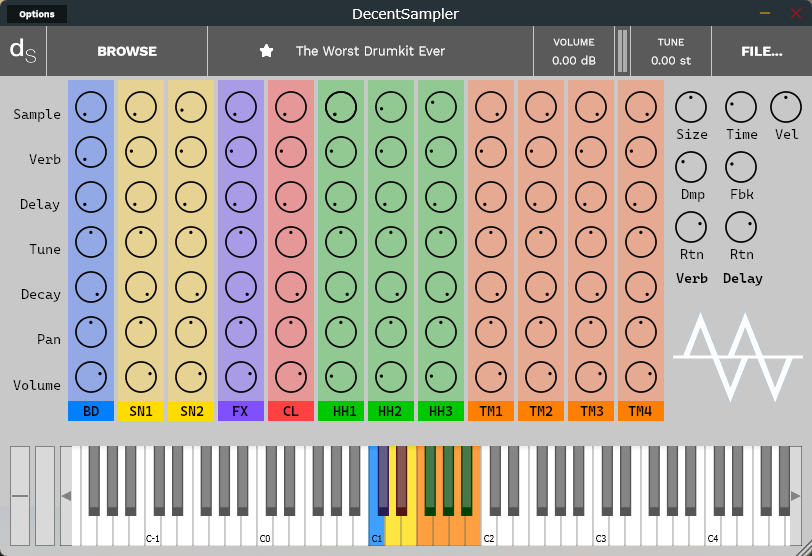Click the SN2 Delay knob
Viewport: 812px width, 556px height.
[x=191, y=197]
